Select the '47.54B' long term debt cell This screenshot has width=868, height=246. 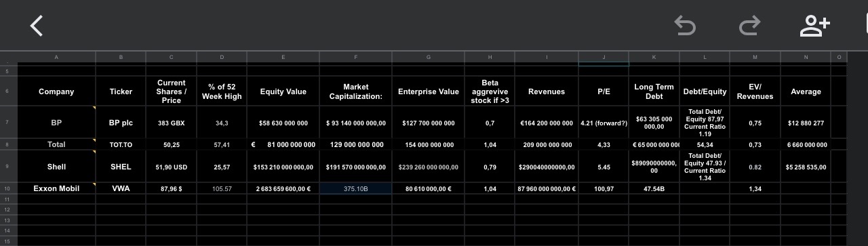(x=654, y=189)
